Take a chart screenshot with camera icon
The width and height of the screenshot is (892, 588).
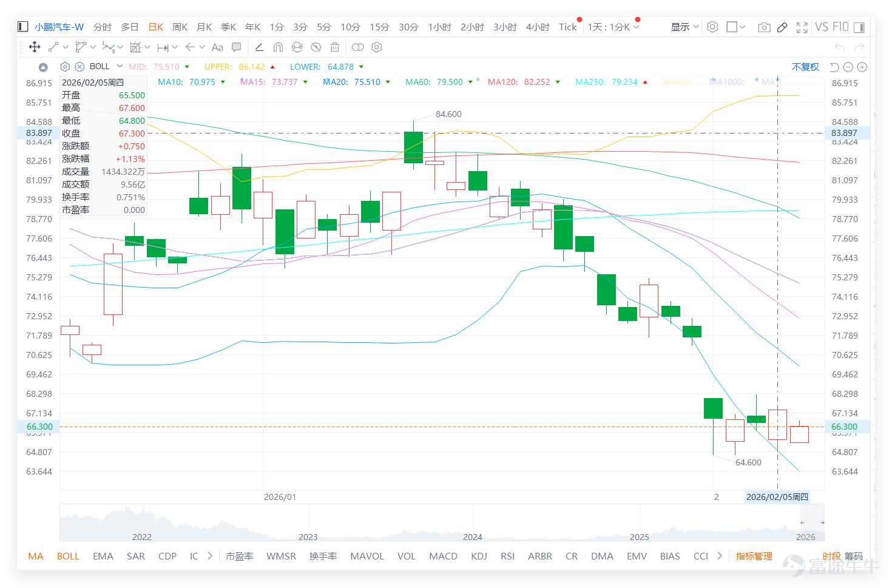click(765, 27)
